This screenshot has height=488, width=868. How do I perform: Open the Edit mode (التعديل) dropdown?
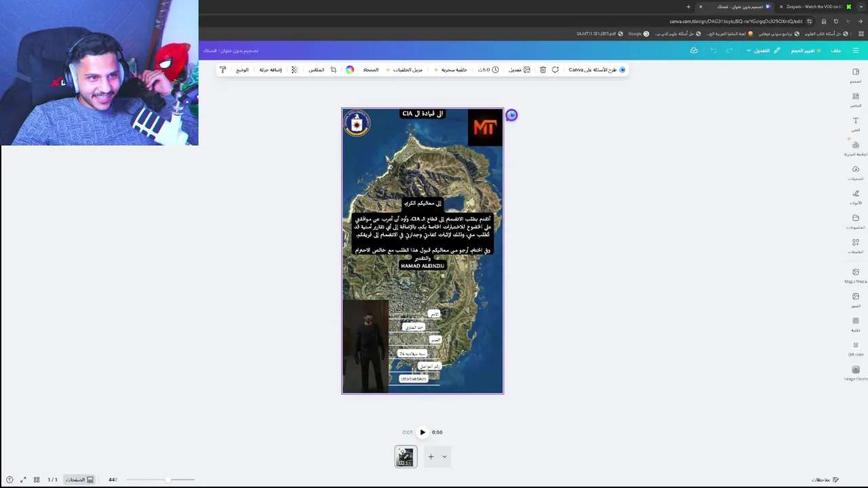click(x=763, y=51)
